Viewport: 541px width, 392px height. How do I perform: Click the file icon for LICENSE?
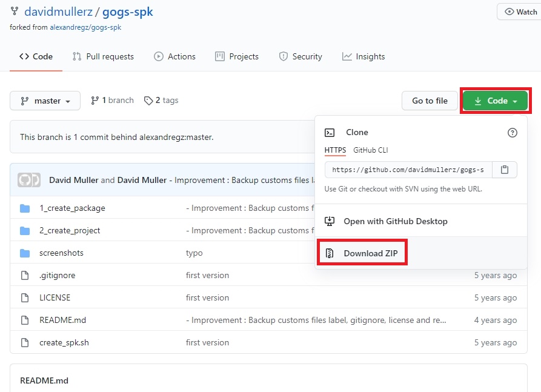[25, 298]
